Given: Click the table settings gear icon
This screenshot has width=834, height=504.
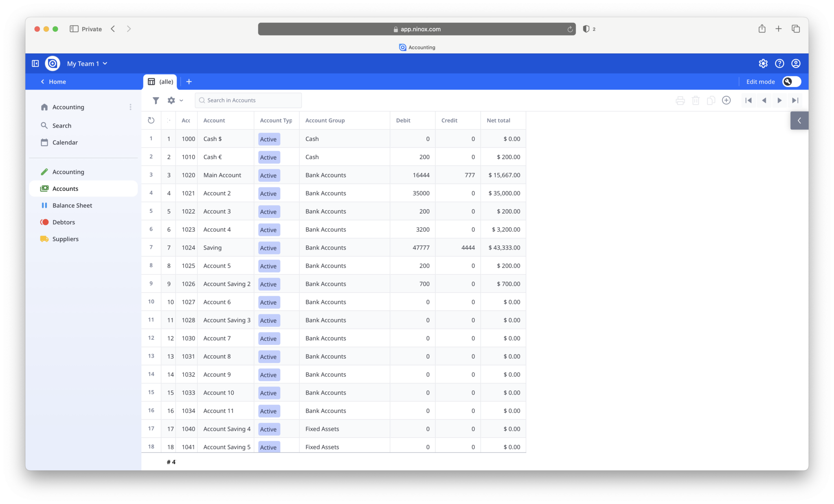Looking at the screenshot, I should 171,100.
